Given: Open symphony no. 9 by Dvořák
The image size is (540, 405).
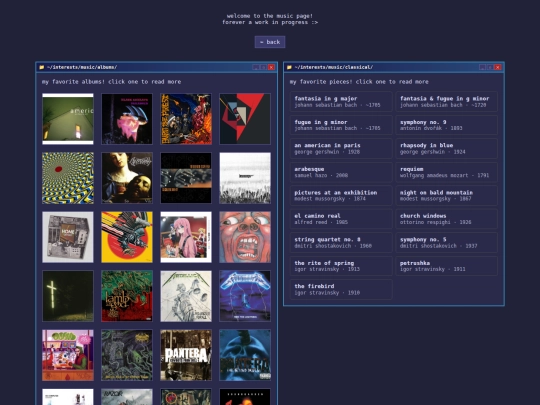Looking at the screenshot, I should point(447,125).
